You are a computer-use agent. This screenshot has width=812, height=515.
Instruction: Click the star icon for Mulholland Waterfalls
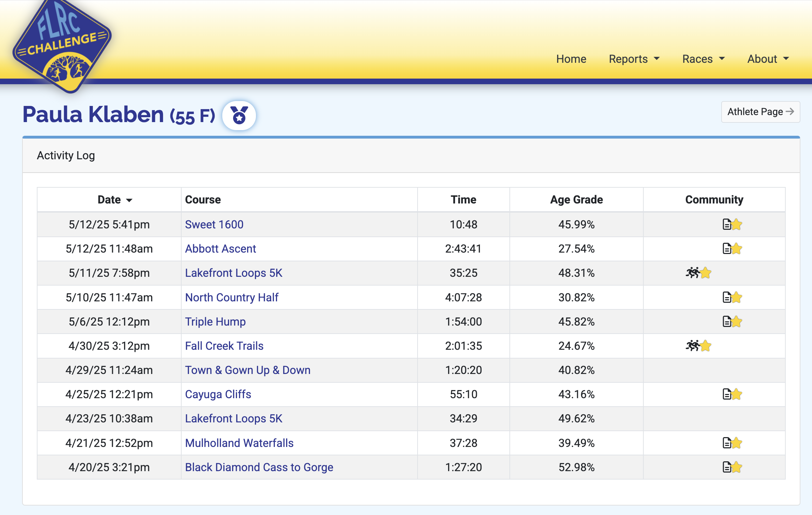[x=737, y=443]
